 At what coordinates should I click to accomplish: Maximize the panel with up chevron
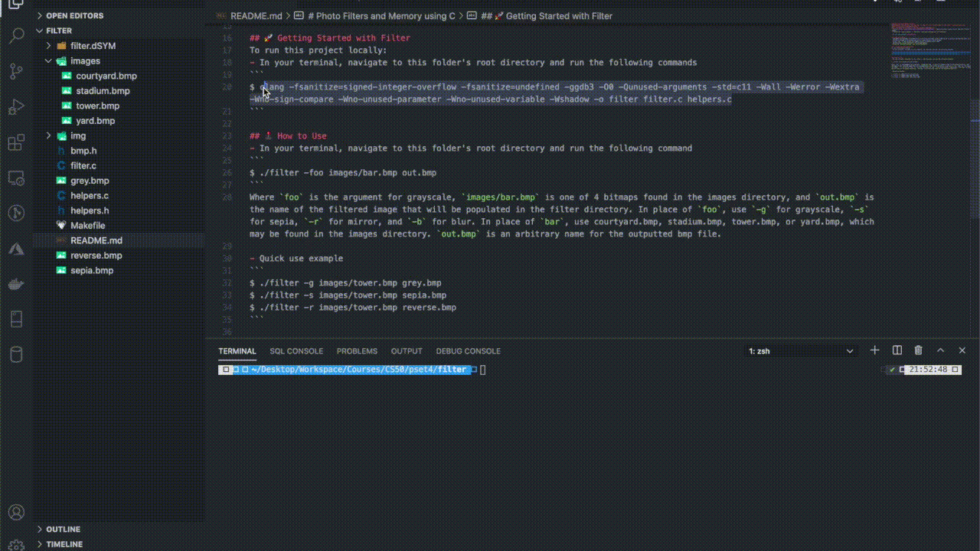point(941,350)
